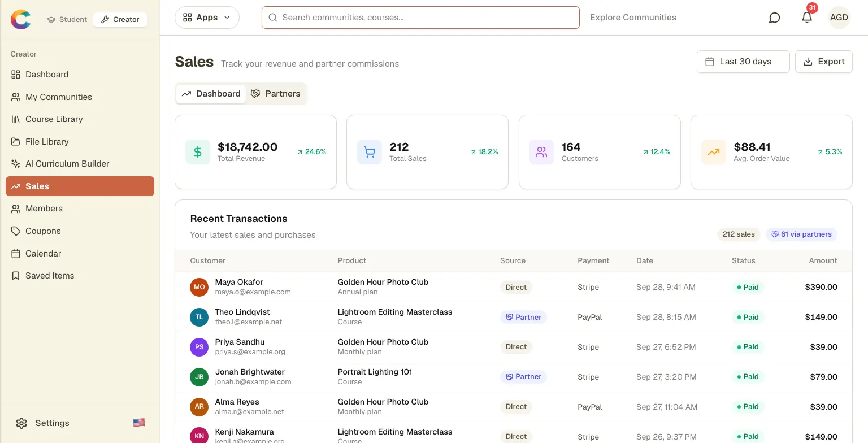The width and height of the screenshot is (868, 443).
Task: Open AI Curriculum Builder
Action: click(x=80, y=164)
